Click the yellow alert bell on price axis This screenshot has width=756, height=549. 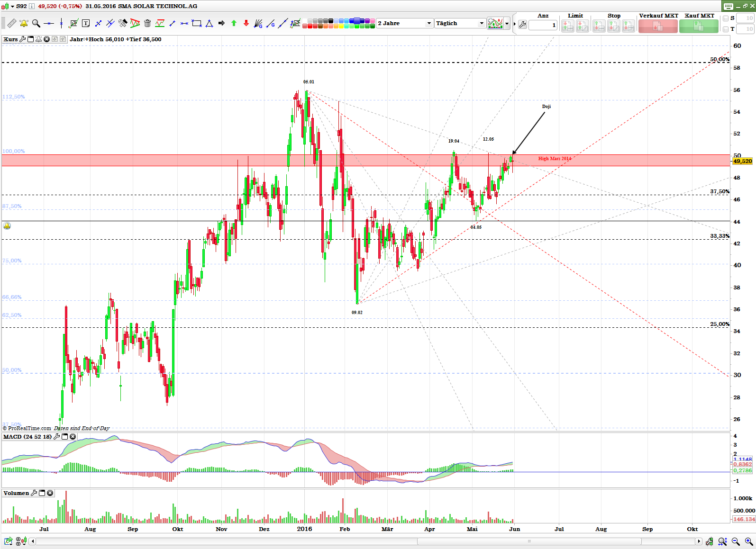pos(7,226)
